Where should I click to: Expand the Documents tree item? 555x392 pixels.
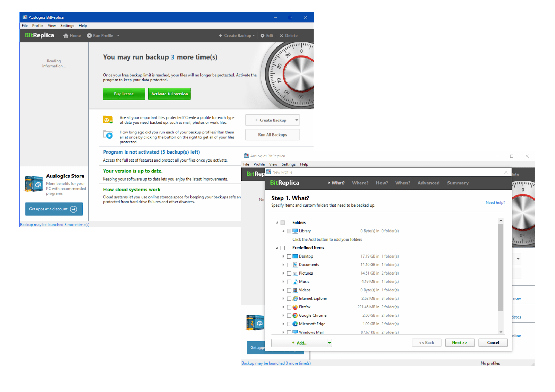(x=283, y=265)
